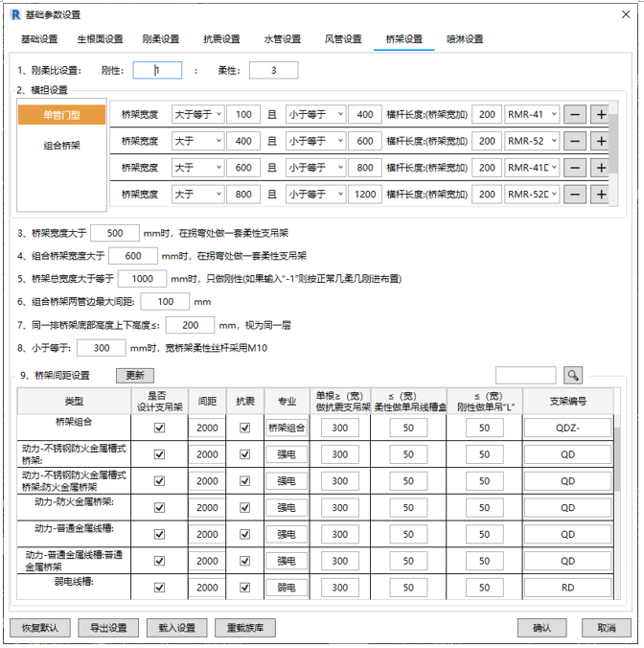
Task: Click the 刚性 ratio input field
Action: coord(157,70)
